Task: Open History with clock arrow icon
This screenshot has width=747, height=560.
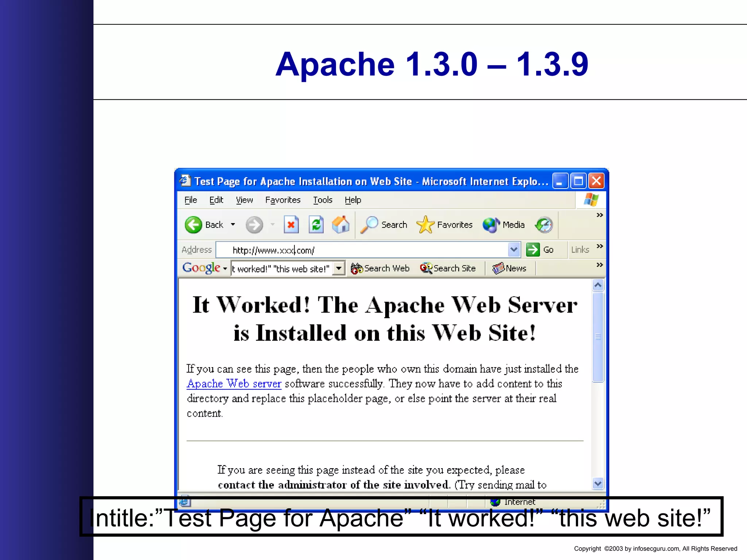Action: [544, 225]
